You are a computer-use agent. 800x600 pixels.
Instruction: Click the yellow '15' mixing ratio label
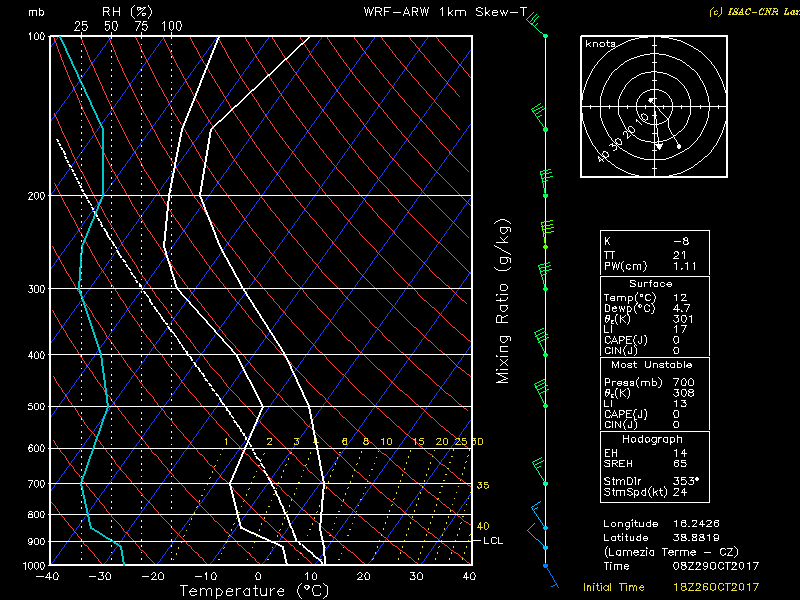tap(418, 441)
